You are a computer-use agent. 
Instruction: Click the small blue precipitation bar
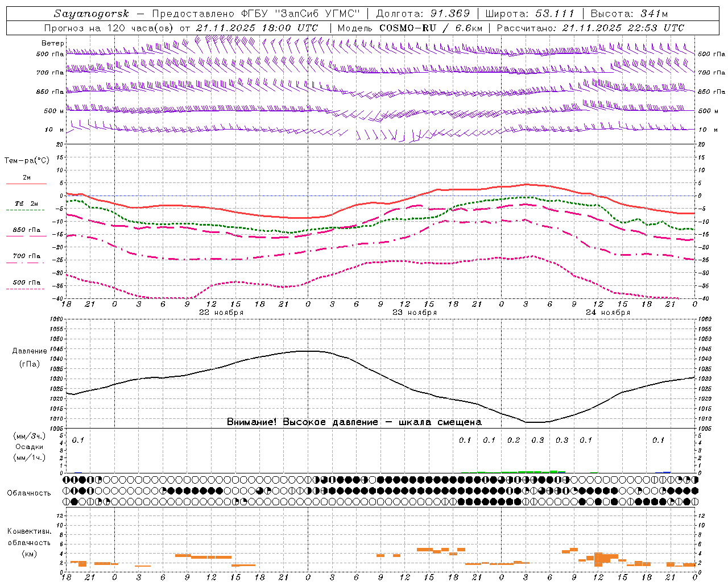[667, 472]
